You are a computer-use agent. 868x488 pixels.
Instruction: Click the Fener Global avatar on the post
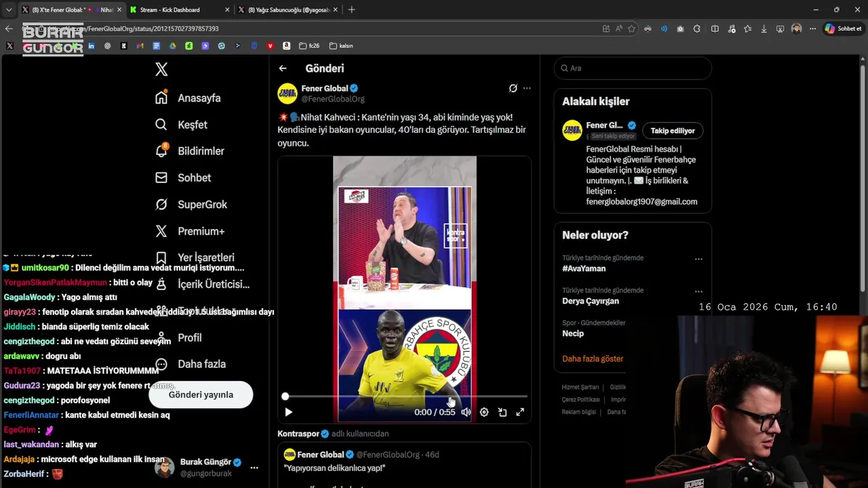point(288,94)
